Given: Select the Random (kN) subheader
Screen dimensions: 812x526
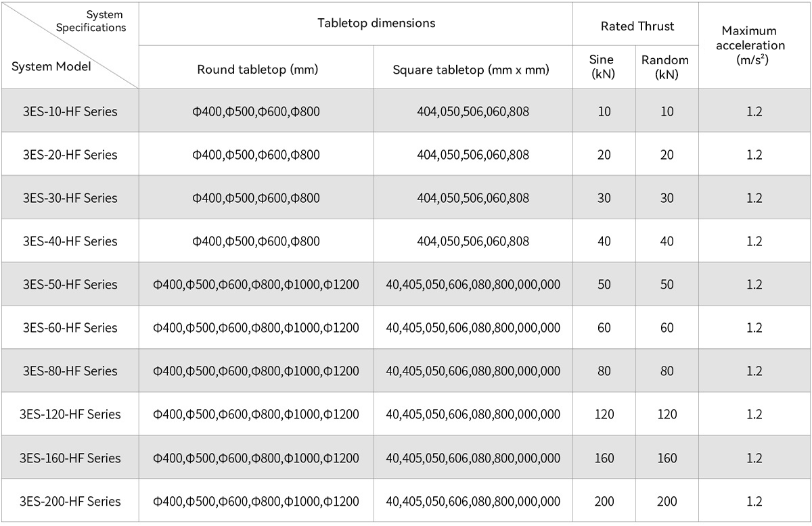Looking at the screenshot, I should [667, 67].
